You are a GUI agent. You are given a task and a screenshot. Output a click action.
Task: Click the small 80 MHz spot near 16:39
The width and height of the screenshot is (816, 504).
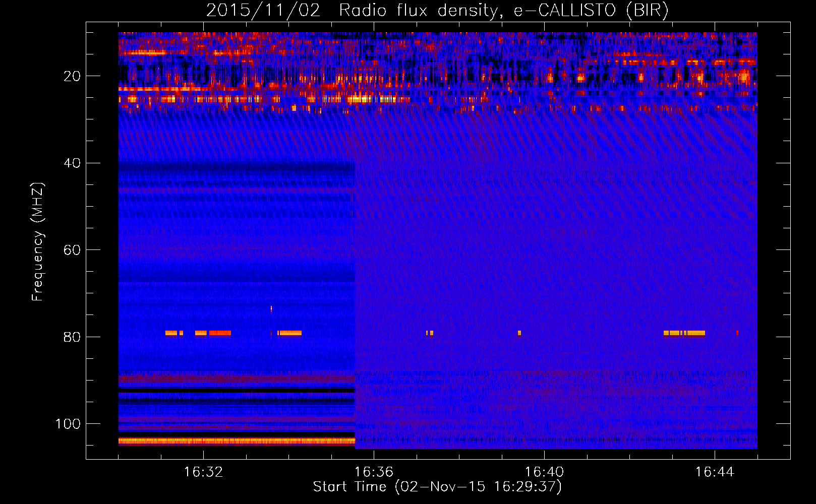pyautogui.click(x=519, y=333)
